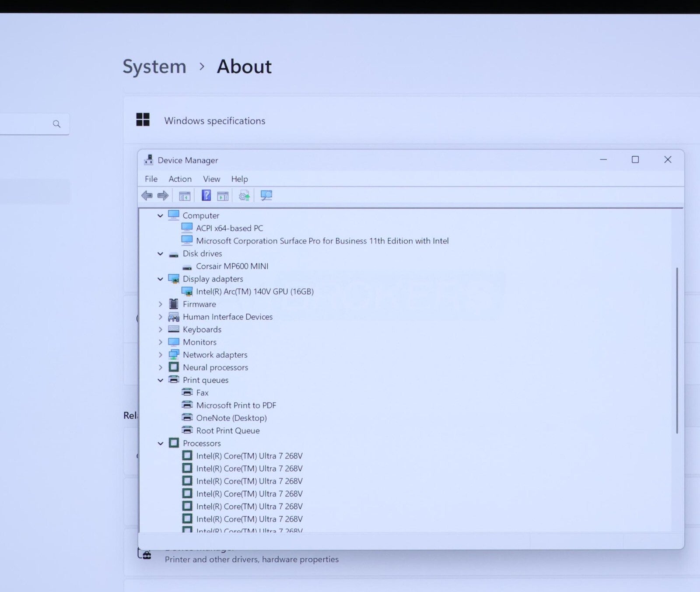
Task: Open the File menu
Action: 151,179
